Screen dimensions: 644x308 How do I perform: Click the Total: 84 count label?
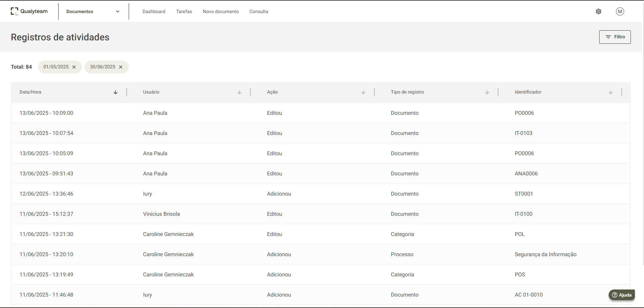click(x=21, y=67)
